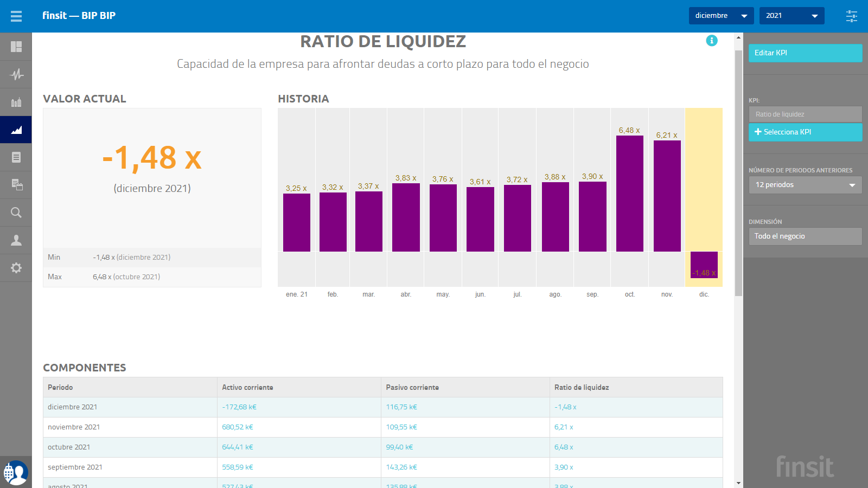
Task: Open the data save icon in sidebar
Action: pyautogui.click(x=17, y=185)
